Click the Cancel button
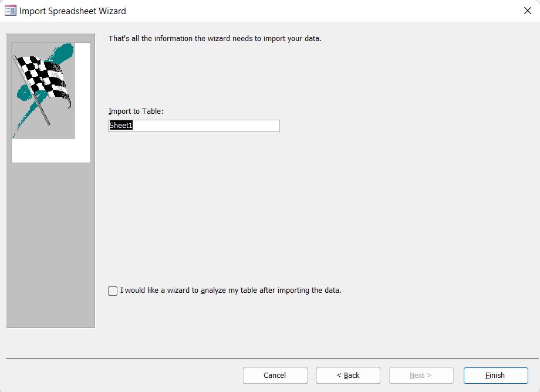The image size is (540, 392). tap(275, 375)
